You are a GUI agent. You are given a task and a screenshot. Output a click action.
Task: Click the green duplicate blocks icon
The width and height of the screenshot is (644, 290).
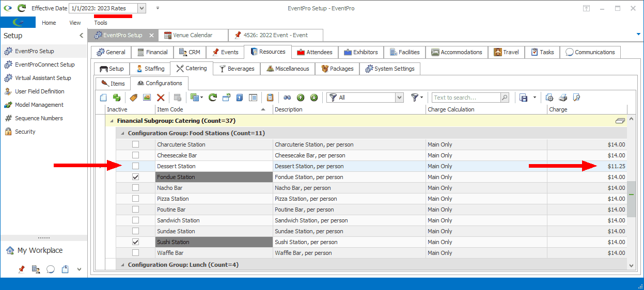tap(117, 98)
